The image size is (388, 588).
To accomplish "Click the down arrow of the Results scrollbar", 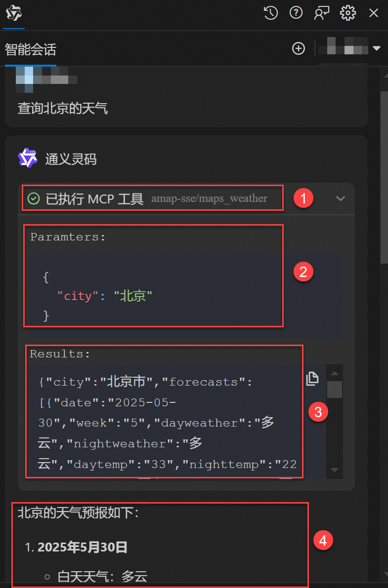I will click(x=335, y=470).
